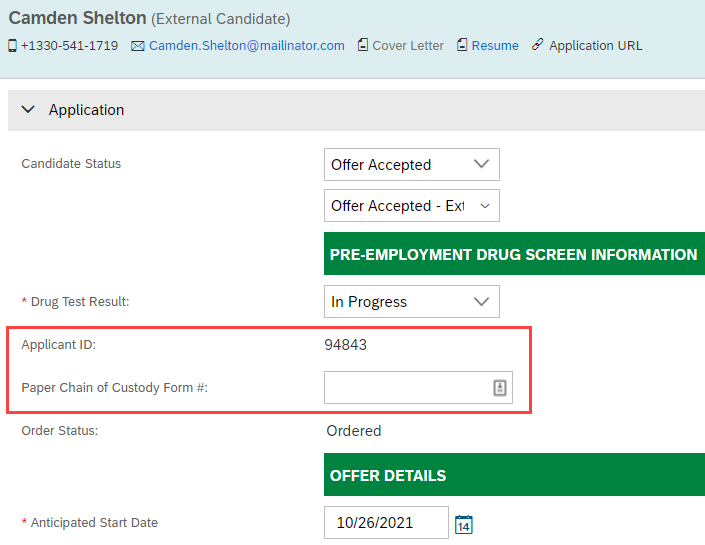Click the Cover Letter text
The height and width of the screenshot is (545, 705).
[408, 46]
